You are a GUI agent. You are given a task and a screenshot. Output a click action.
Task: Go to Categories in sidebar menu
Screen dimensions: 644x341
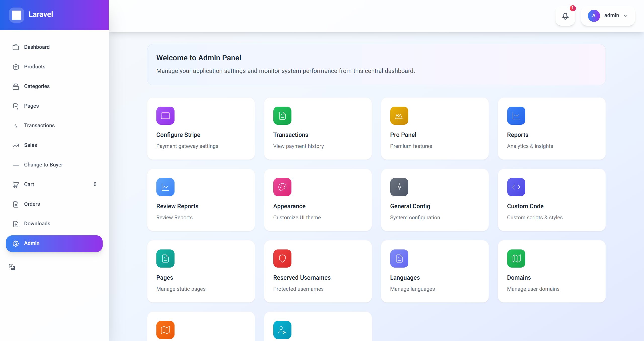point(37,86)
